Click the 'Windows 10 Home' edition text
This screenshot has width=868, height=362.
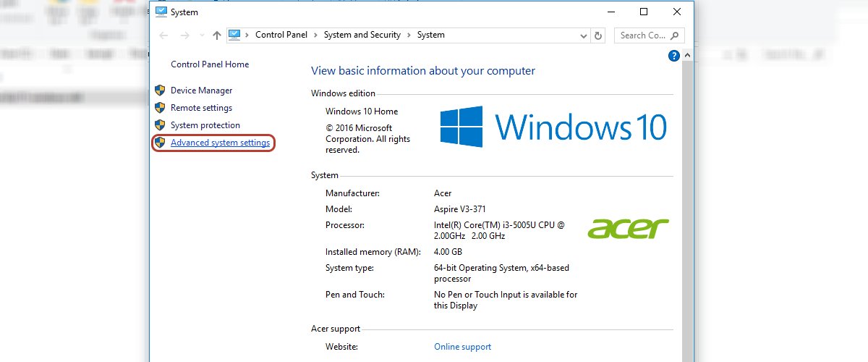[362, 111]
